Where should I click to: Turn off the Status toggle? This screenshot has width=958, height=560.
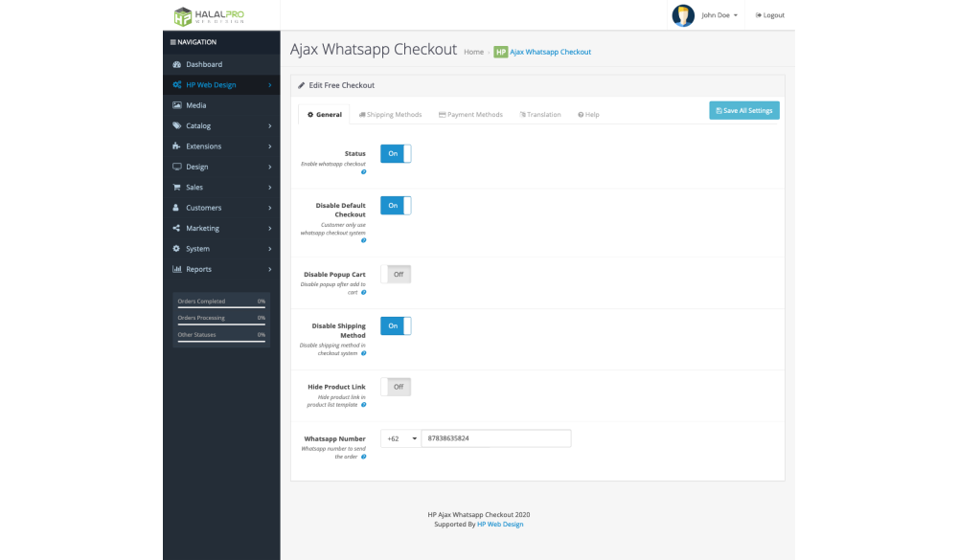click(396, 153)
